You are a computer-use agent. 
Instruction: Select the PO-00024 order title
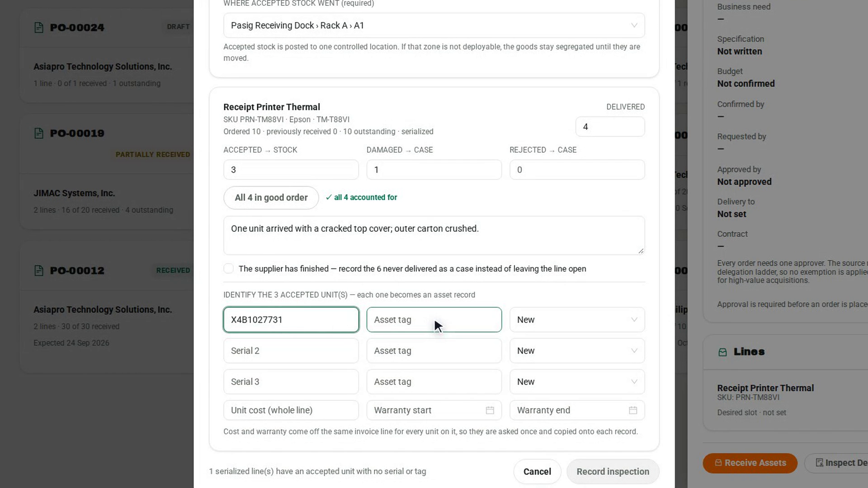tap(77, 28)
